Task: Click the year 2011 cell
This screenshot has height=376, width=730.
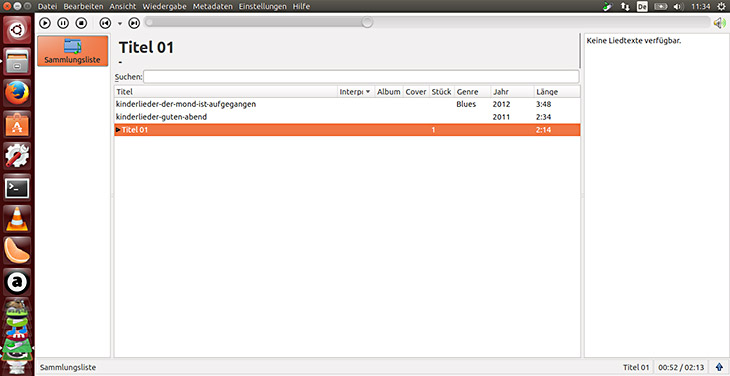Action: 501,117
